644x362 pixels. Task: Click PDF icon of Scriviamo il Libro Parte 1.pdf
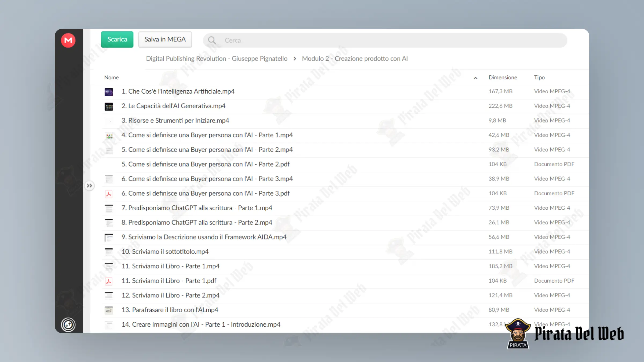(x=109, y=281)
